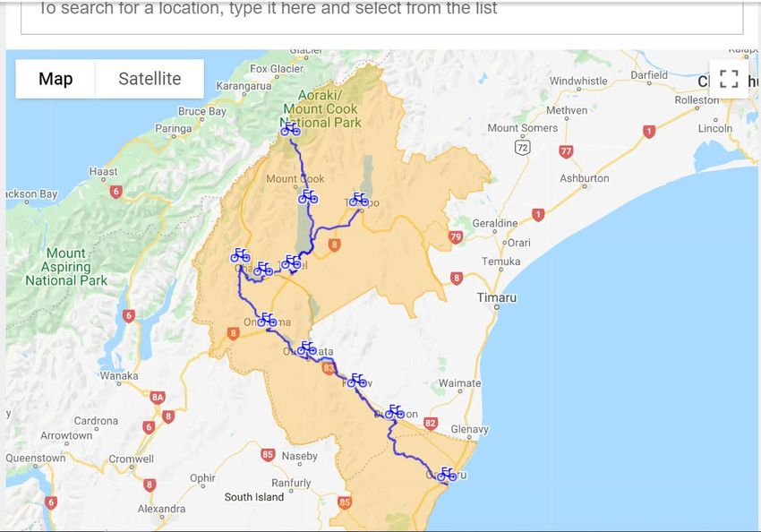Viewport: 761px width, 532px height.
Task: Click the Queenstown town label
Action: [x=36, y=458]
